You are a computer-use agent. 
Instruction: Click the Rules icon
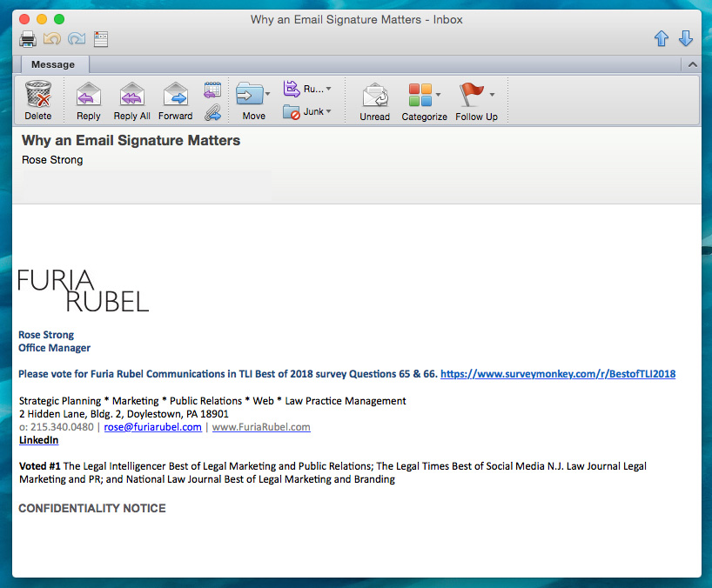tap(292, 89)
